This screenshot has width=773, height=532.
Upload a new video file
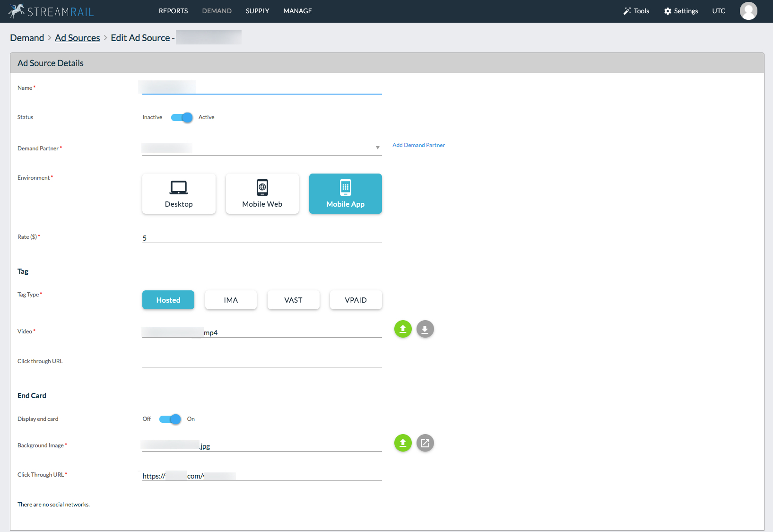point(403,329)
